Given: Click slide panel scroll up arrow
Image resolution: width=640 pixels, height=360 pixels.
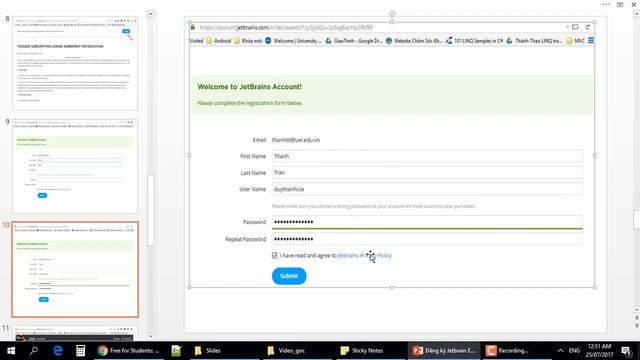Looking at the screenshot, I should 151,14.
